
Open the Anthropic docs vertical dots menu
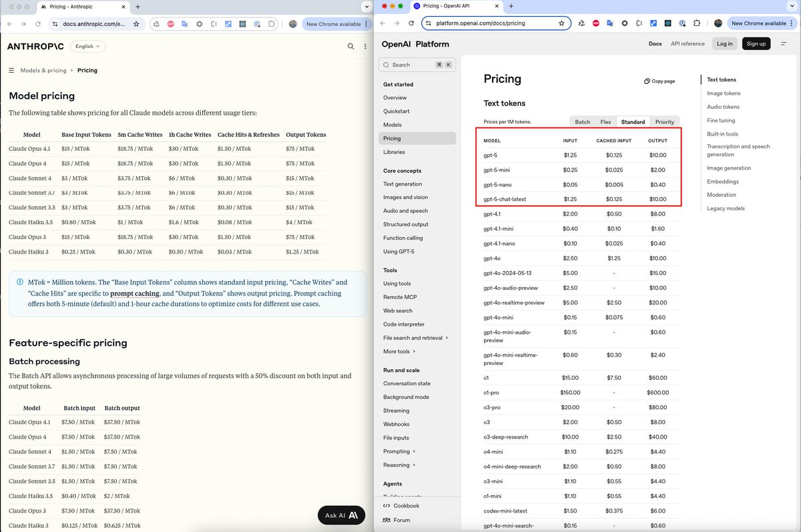[x=365, y=47]
